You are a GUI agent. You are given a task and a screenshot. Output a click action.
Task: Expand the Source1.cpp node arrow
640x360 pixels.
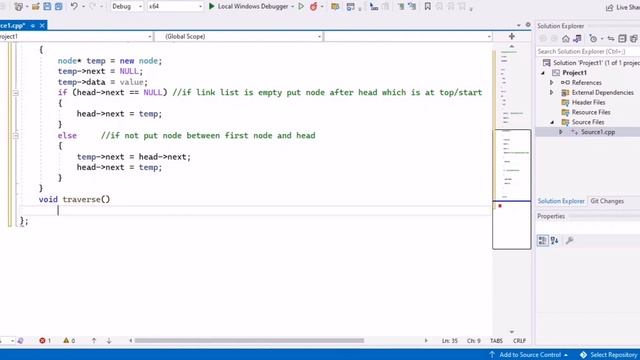[x=561, y=132]
